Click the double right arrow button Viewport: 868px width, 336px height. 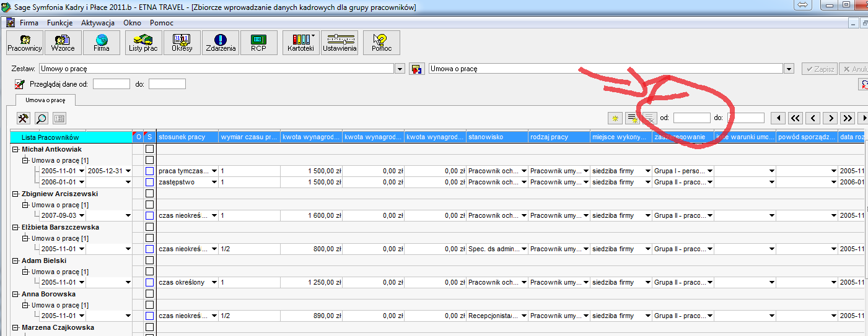click(848, 118)
